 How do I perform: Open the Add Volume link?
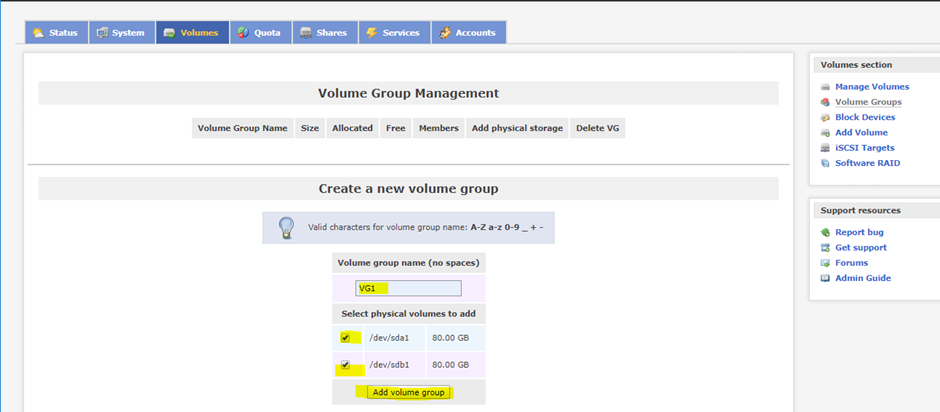(x=861, y=133)
